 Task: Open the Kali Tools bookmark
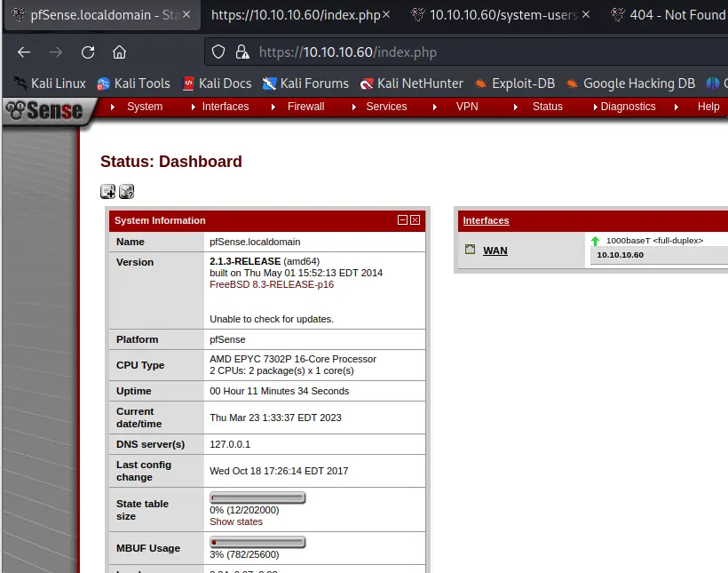(x=133, y=84)
